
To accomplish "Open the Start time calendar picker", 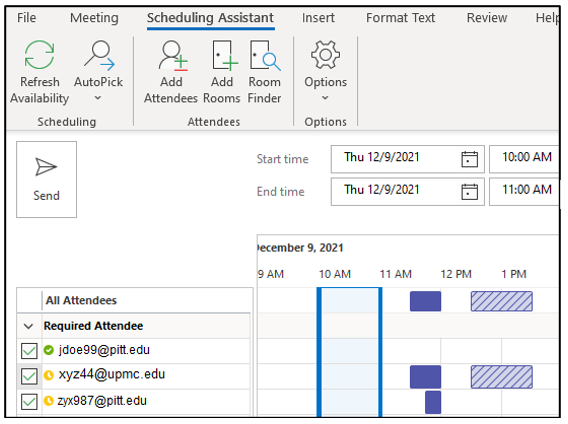I will pyautogui.click(x=469, y=159).
